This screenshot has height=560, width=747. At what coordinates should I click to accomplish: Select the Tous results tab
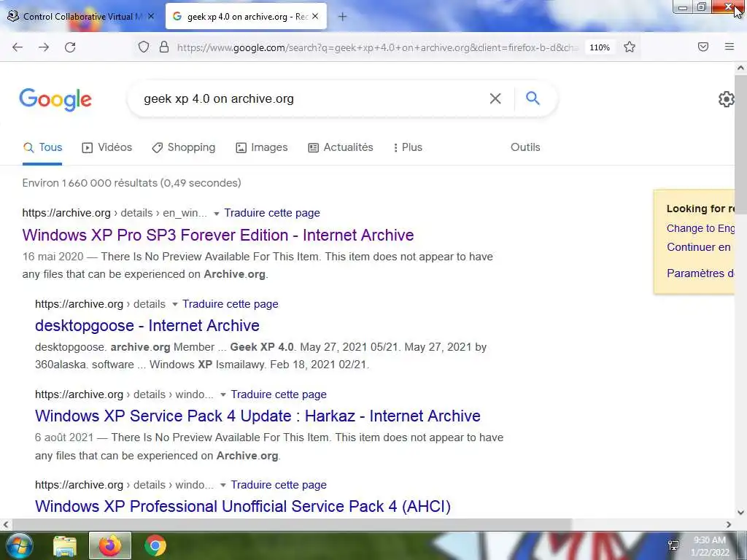(42, 147)
